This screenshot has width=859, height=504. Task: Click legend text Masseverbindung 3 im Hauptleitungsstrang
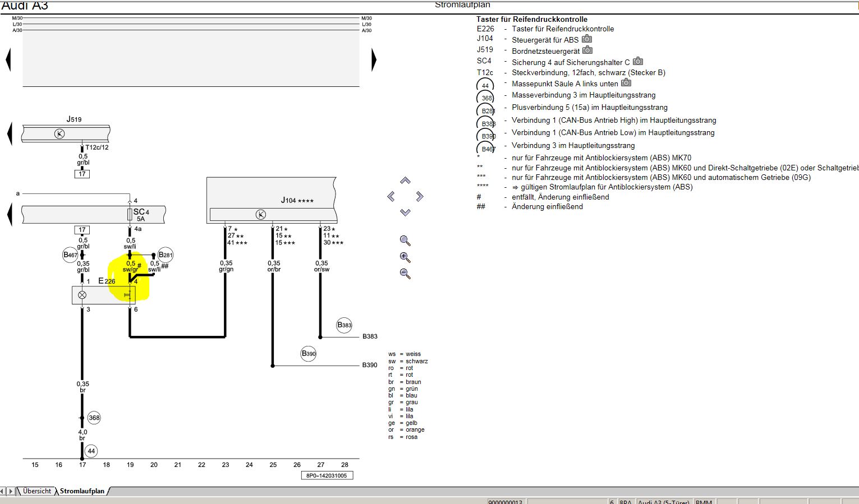tap(584, 95)
